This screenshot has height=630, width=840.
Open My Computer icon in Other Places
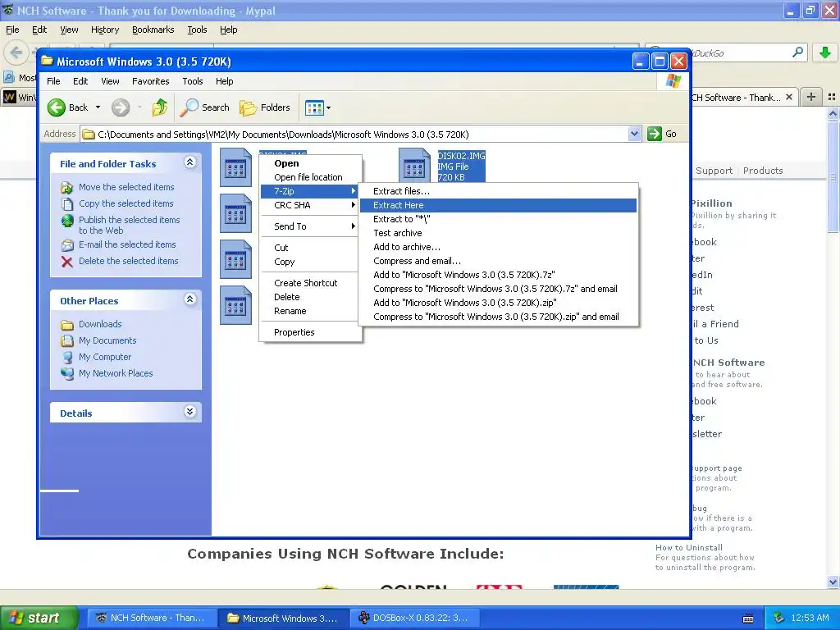coord(67,358)
